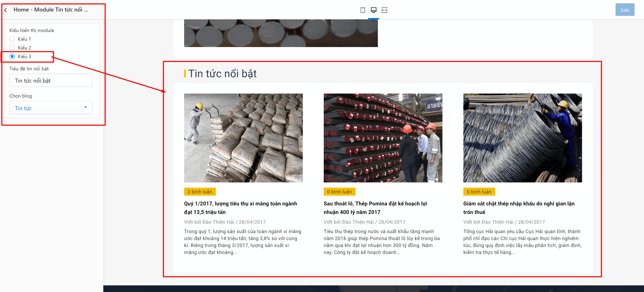Open the steel wire coils thumbnail
This screenshot has height=292, width=644.
tap(523, 138)
